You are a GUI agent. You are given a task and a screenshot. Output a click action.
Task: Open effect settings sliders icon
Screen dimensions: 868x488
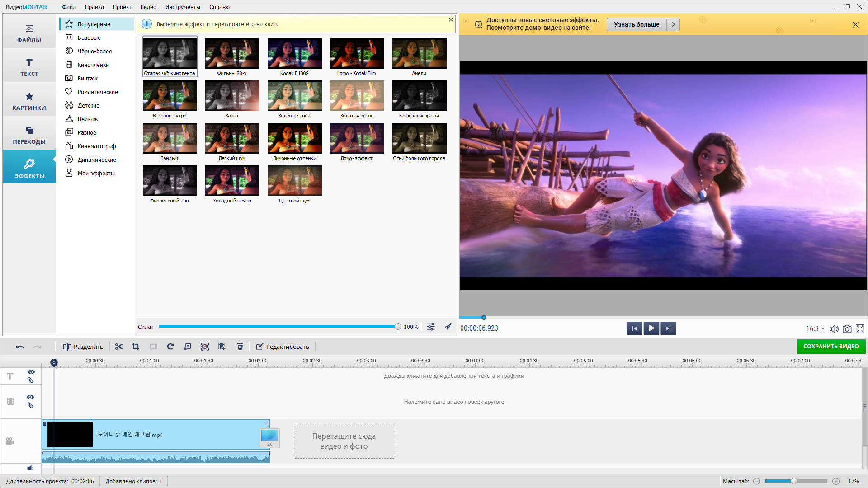[x=431, y=327]
